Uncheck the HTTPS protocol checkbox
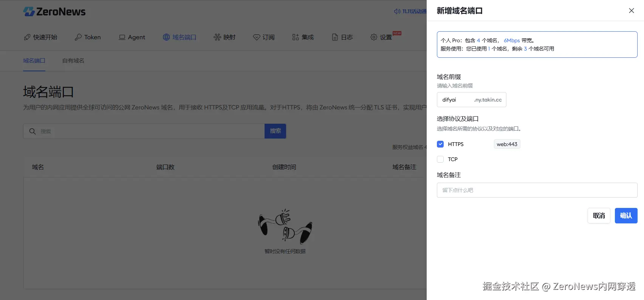 click(x=440, y=144)
